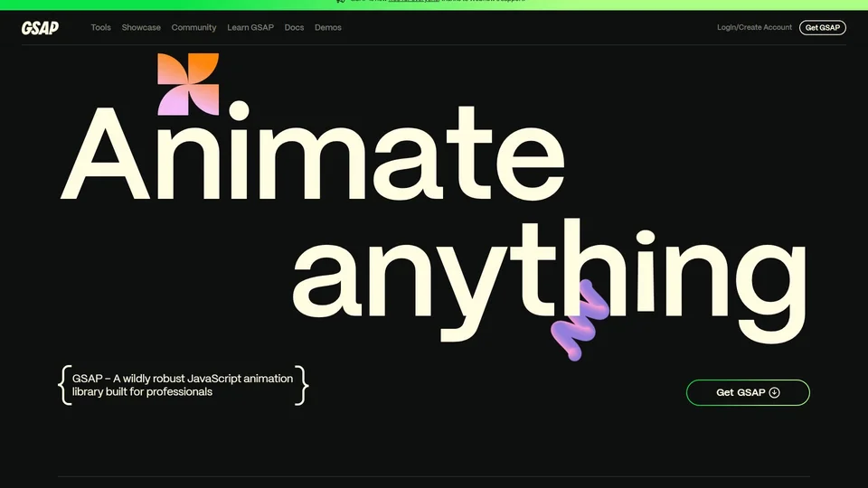Open the Learn GSAP menu
This screenshot has width=868, height=488.
(250, 27)
